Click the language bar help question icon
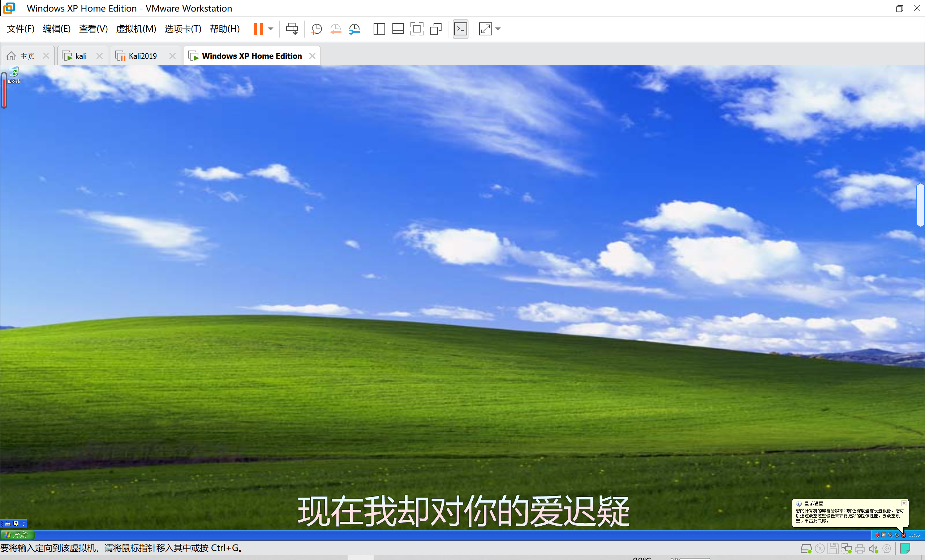 pyautogui.click(x=16, y=524)
